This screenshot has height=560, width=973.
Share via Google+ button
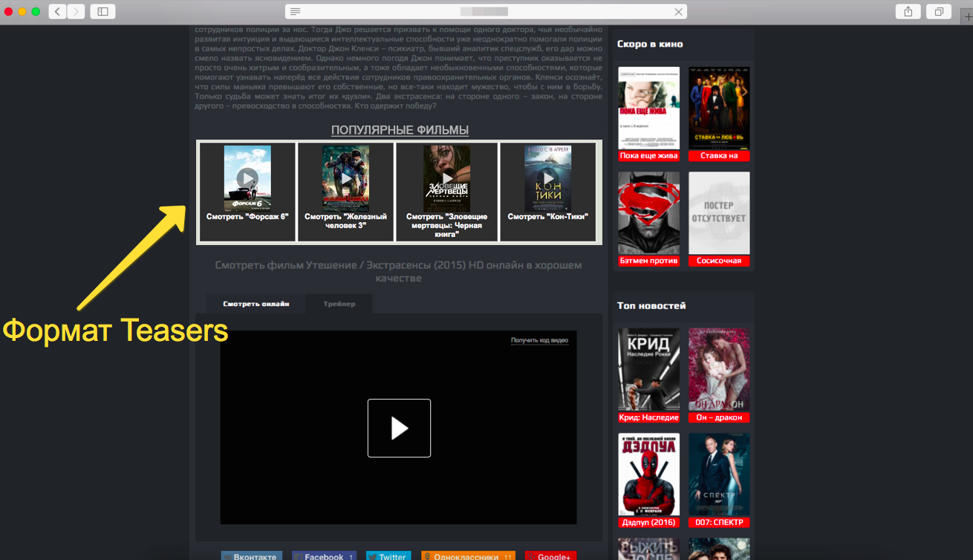tap(550, 556)
